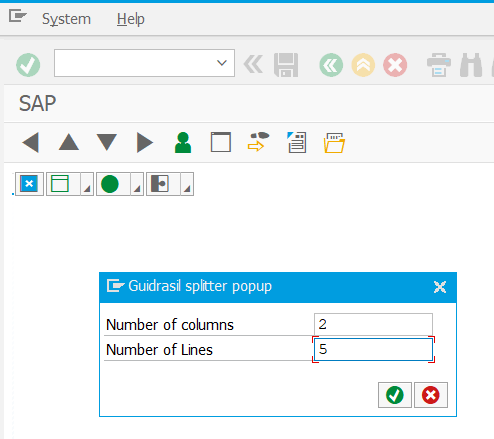This screenshot has height=439, width=494.
Task: Click the green Back icon
Action: (331, 65)
